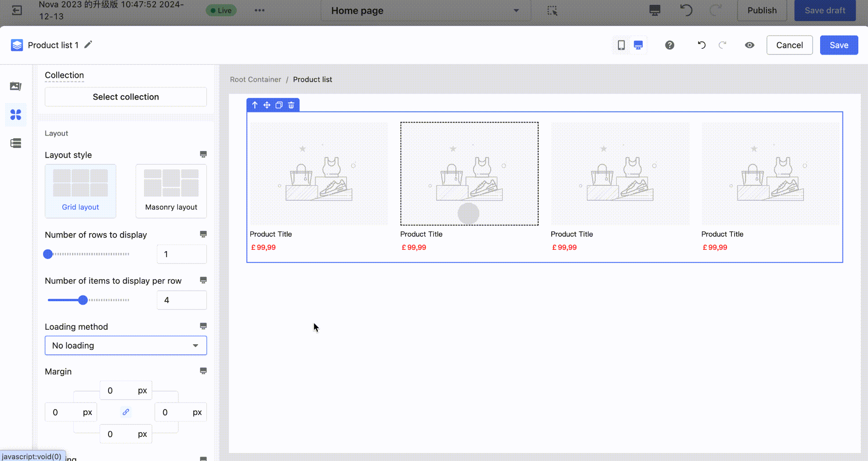This screenshot has height=461, width=868.
Task: Choose the Grid layout option
Action: pyautogui.click(x=80, y=191)
